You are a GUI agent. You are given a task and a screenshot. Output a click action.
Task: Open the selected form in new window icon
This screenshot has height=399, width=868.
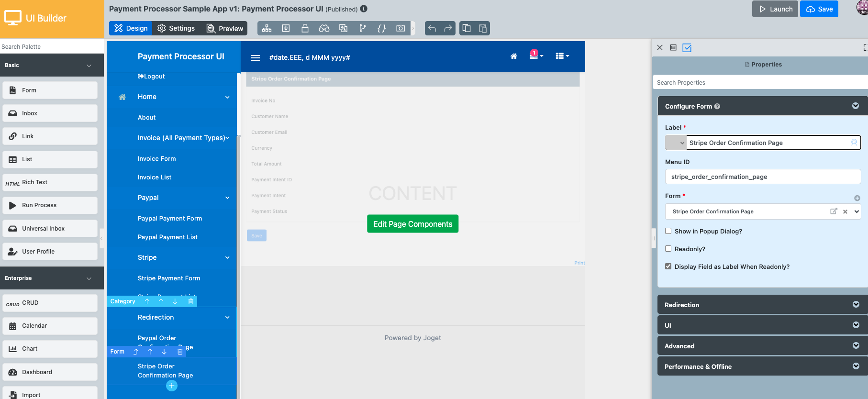point(834,211)
